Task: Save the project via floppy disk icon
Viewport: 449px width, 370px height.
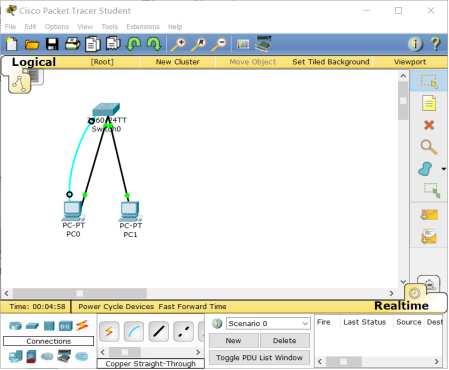Action: point(52,44)
